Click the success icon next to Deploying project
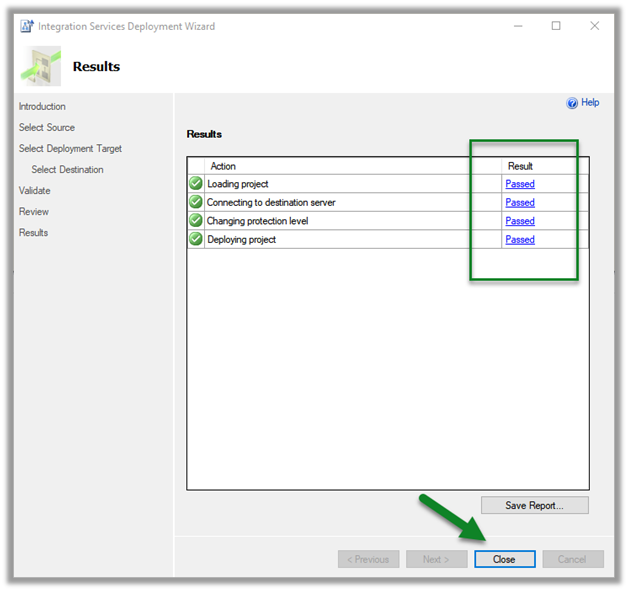 point(196,240)
